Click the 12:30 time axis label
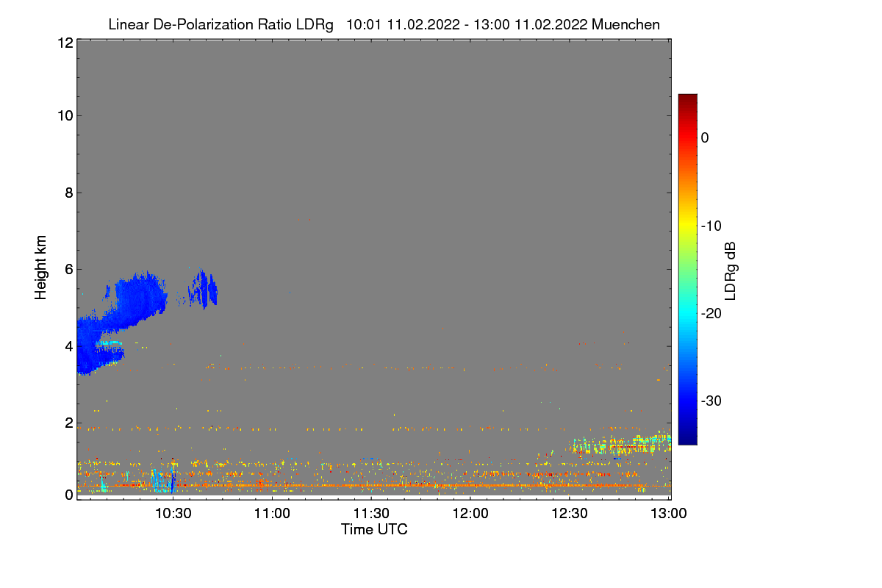The image size is (882, 588). (570, 514)
